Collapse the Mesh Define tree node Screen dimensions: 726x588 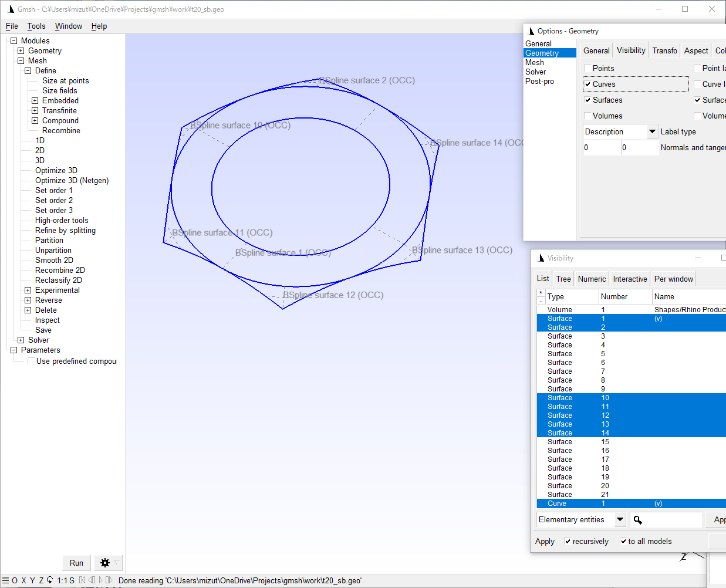[28, 70]
